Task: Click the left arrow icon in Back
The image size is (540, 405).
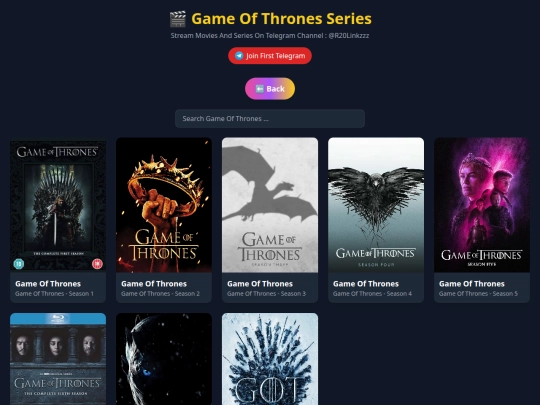Action: (x=260, y=89)
